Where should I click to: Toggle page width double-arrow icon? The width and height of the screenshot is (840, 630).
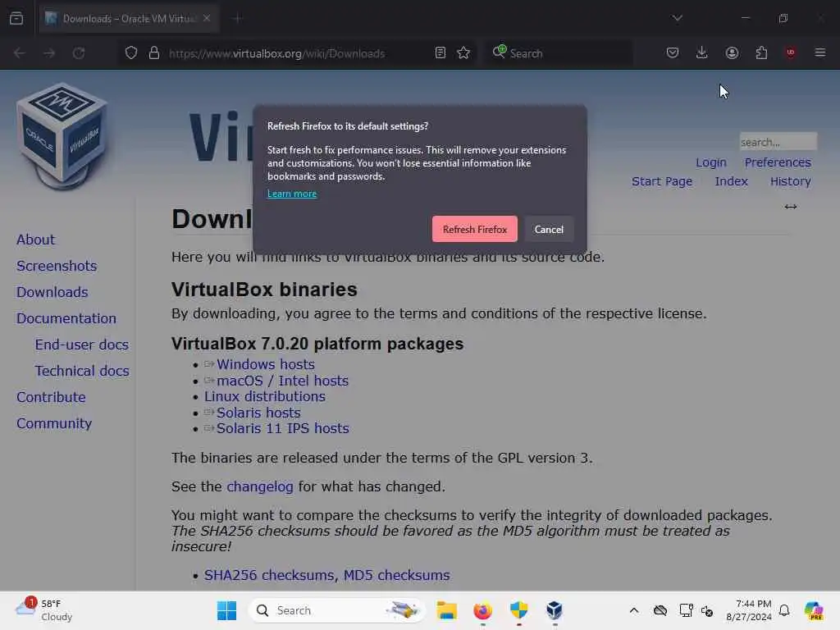pyautogui.click(x=790, y=207)
